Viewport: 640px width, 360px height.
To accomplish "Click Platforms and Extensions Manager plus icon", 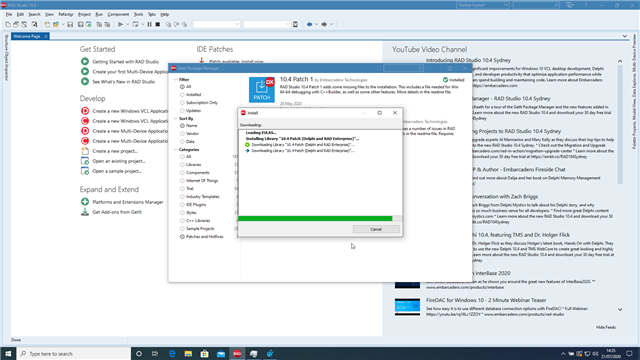I will [x=85, y=202].
